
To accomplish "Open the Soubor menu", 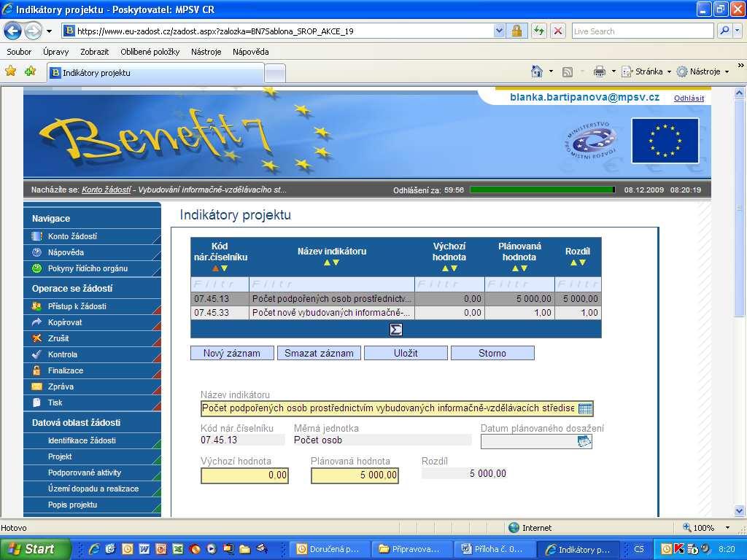I will [x=19, y=52].
